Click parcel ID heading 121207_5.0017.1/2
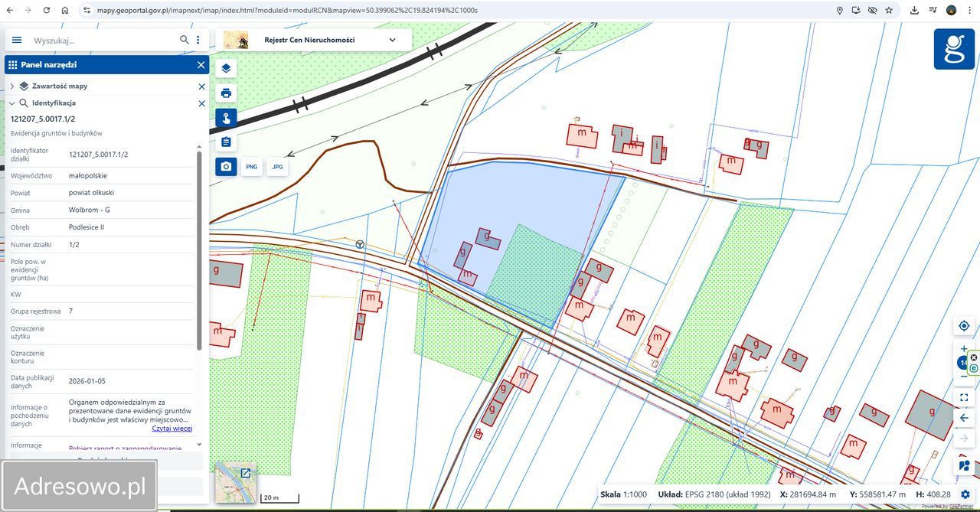 pos(43,119)
